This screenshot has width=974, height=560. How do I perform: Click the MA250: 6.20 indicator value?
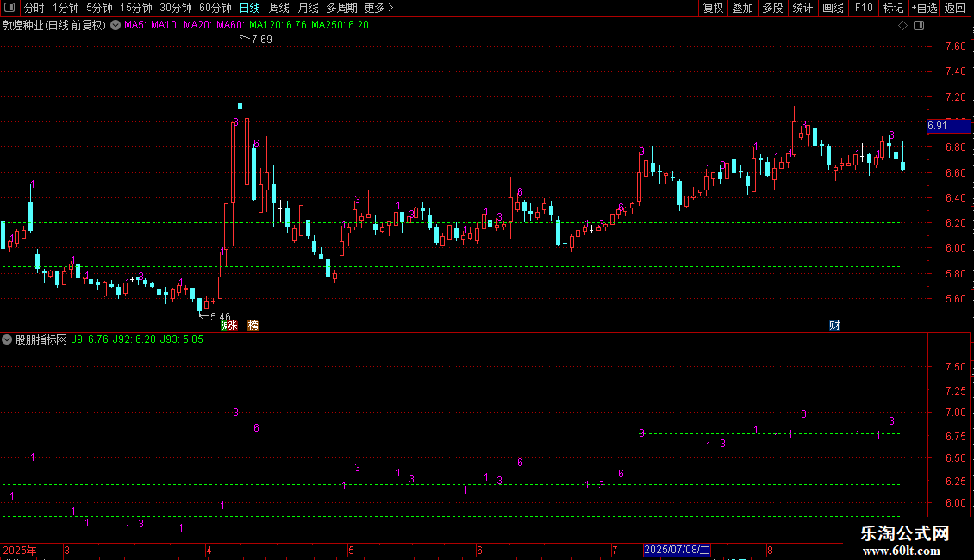pyautogui.click(x=340, y=25)
